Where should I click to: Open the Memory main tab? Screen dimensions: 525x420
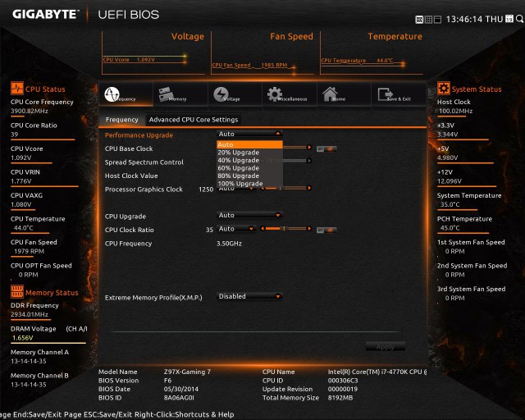[180, 94]
